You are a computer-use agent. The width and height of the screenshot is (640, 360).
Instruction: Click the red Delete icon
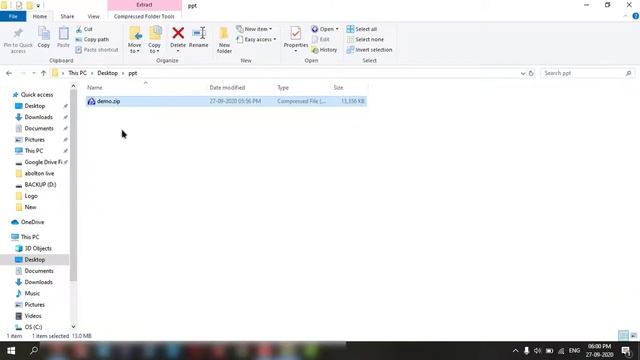tap(178, 33)
